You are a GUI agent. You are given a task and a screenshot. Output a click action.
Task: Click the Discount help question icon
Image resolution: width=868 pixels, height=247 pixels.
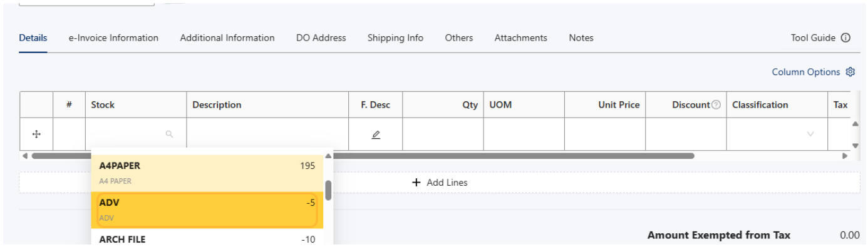point(716,105)
